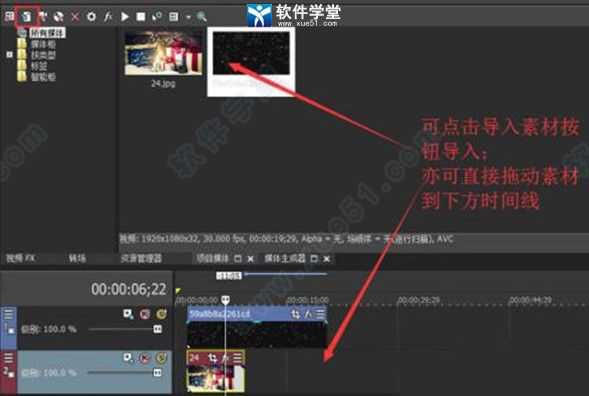Select the 24.jpg media thumbnail
Screen dimensions: 589x396
[x=163, y=53]
